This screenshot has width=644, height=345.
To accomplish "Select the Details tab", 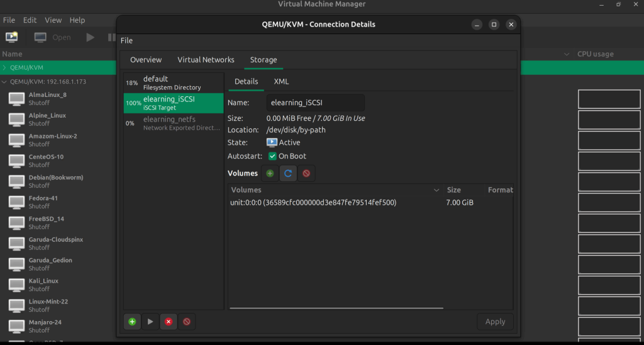I will (x=246, y=82).
